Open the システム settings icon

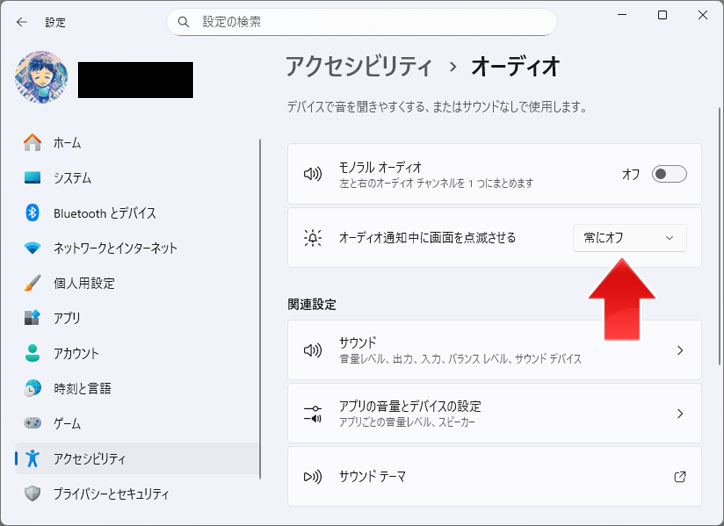[33, 178]
